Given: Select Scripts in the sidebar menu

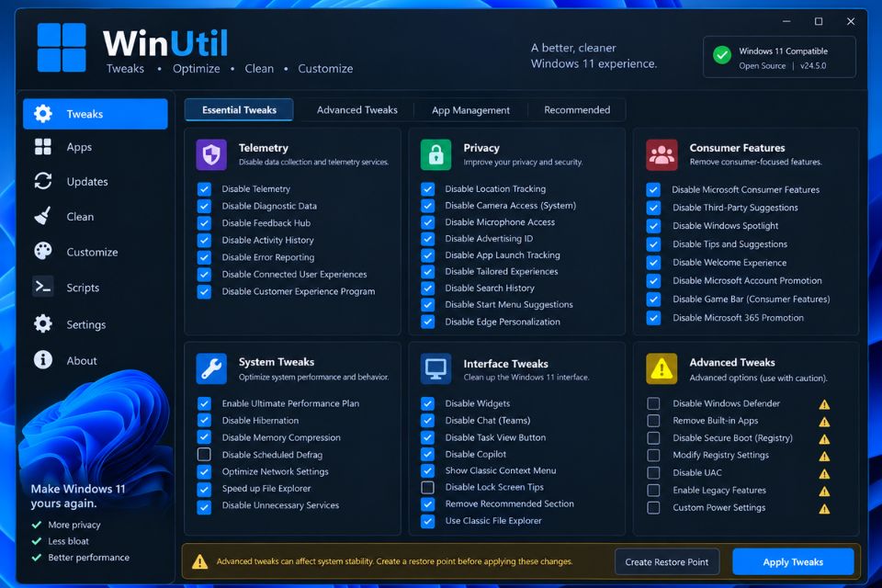Looking at the screenshot, I should pos(95,287).
